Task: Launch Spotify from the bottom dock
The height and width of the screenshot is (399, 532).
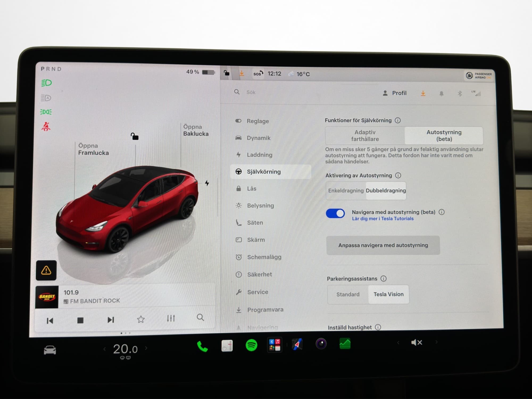Action: [x=251, y=345]
